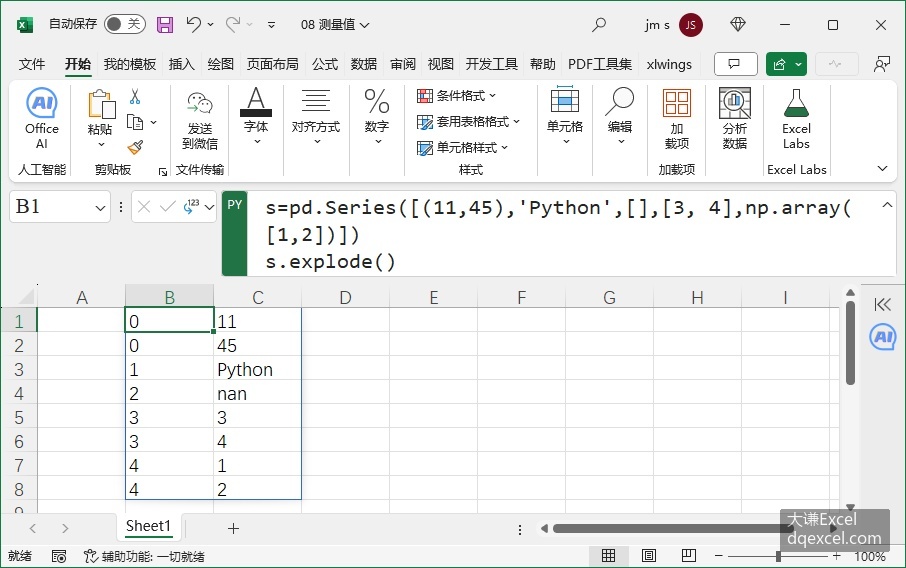Click the Share button
Screen dimensions: 906x568
pyautogui.click(x=779, y=64)
